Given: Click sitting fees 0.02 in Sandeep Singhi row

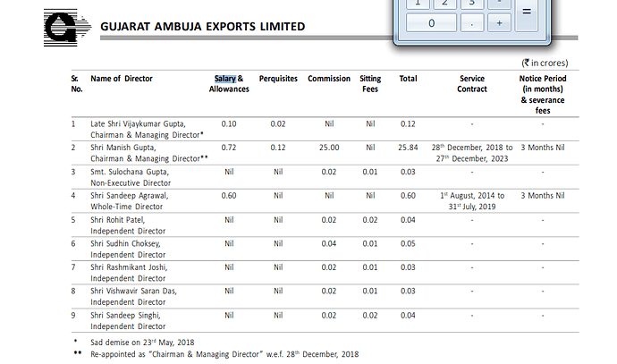Looking at the screenshot, I should [370, 315].
